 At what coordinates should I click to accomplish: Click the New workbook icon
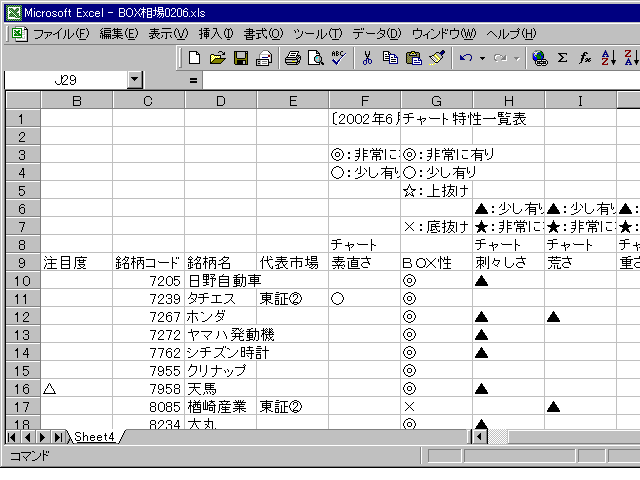[x=194, y=58]
